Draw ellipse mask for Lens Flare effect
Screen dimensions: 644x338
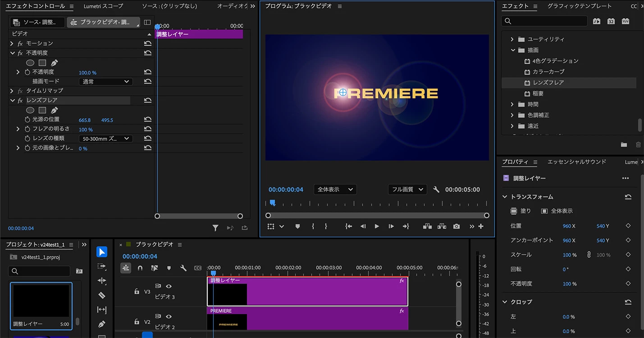click(30, 110)
